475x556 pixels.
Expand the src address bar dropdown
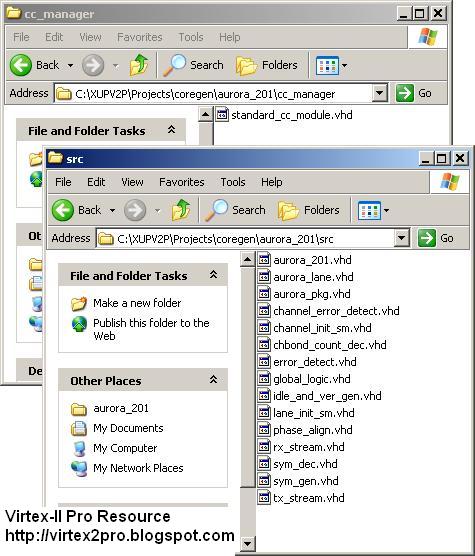[402, 238]
